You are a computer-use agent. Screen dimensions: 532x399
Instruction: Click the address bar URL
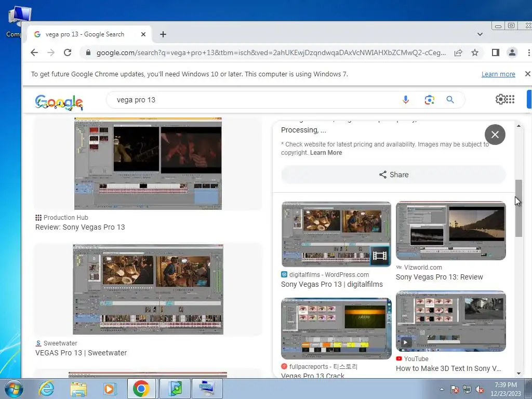tap(271, 52)
